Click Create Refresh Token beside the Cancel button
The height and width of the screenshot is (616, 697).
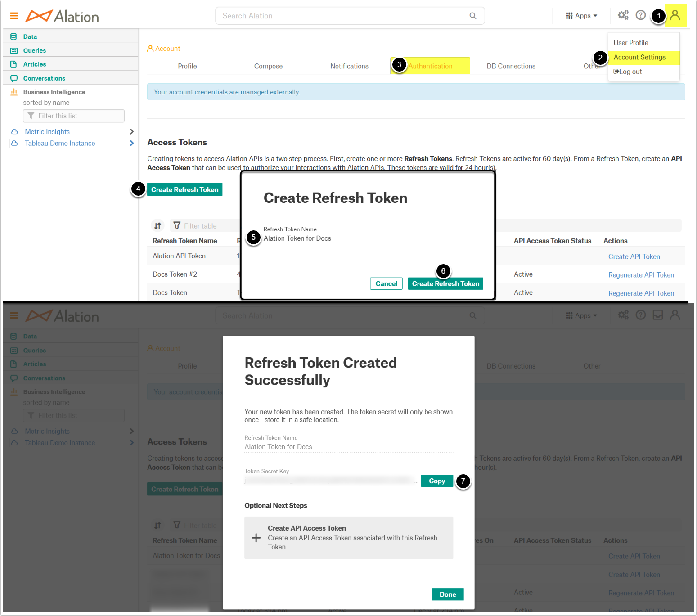point(445,283)
